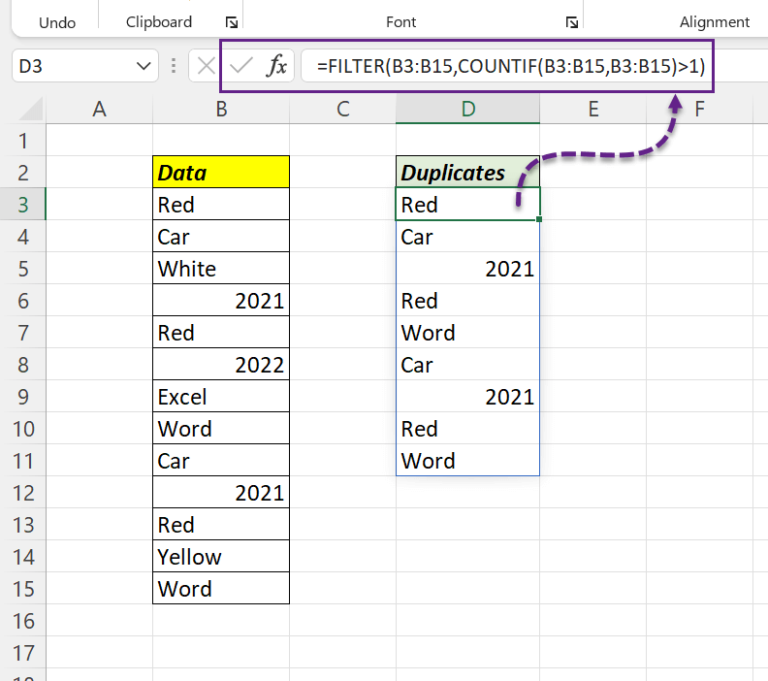Screen dimensions: 768x681
Task: Click the fill handle on cell D3
Action: (x=539, y=219)
